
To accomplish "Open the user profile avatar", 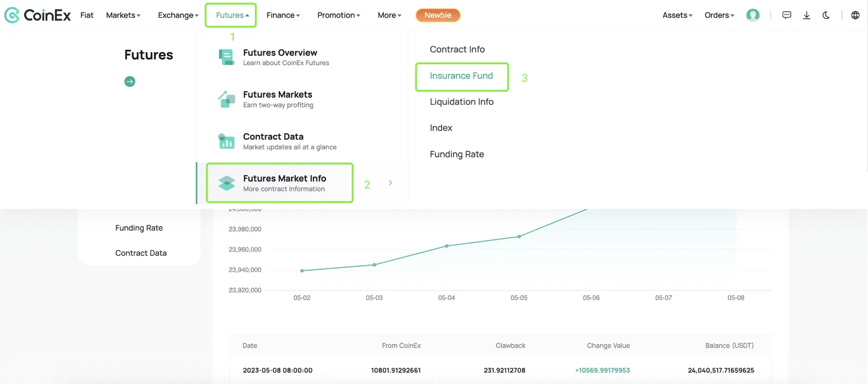I will pos(753,15).
